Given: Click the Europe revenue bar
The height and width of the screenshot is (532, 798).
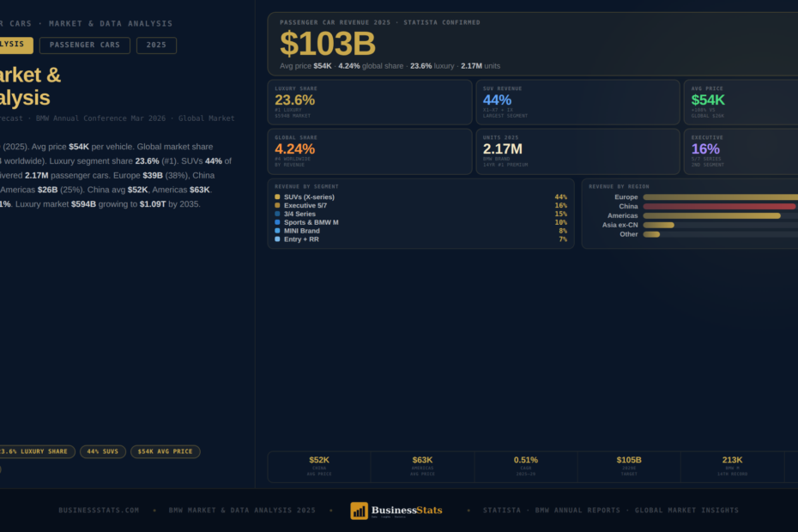Looking at the screenshot, I should (x=720, y=197).
